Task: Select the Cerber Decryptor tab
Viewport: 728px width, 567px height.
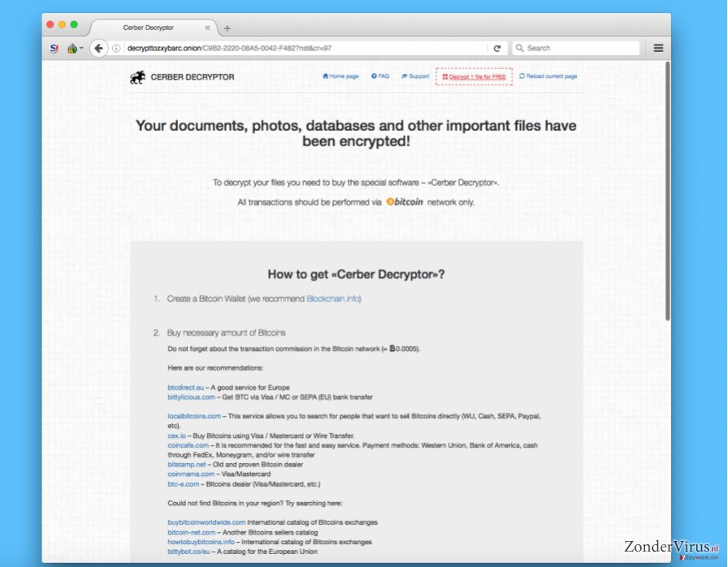Action: tap(153, 28)
